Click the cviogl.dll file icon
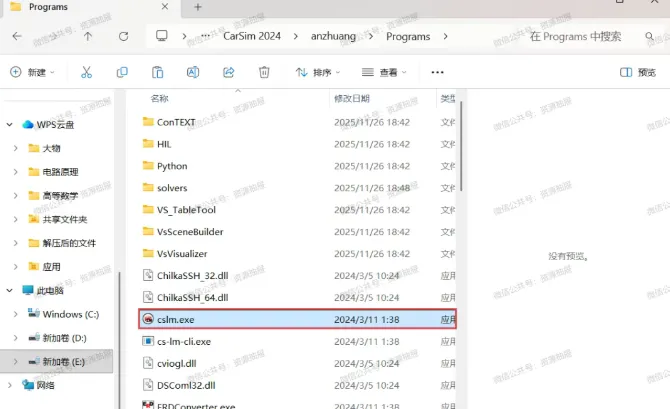 click(148, 363)
